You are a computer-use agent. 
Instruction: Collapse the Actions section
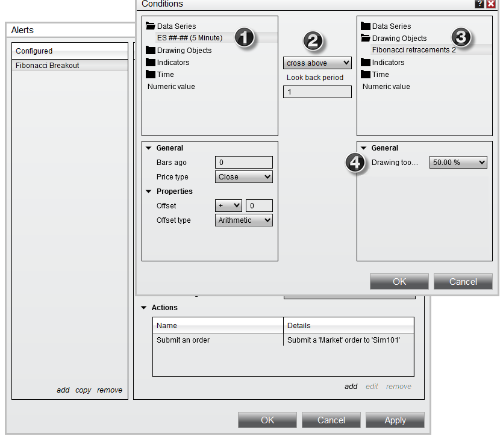click(x=144, y=308)
